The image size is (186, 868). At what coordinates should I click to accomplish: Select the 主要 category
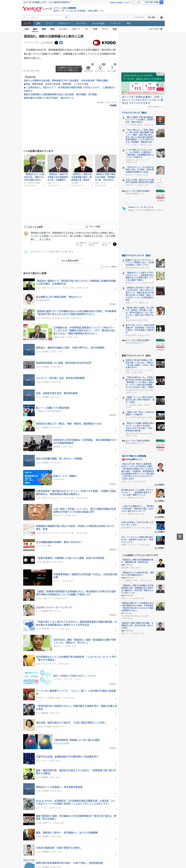pos(26,29)
